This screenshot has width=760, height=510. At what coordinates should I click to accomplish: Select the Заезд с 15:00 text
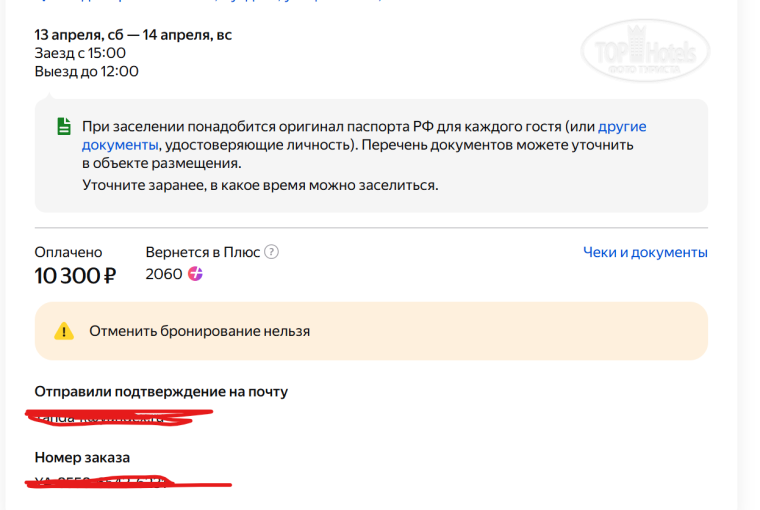tap(80, 53)
